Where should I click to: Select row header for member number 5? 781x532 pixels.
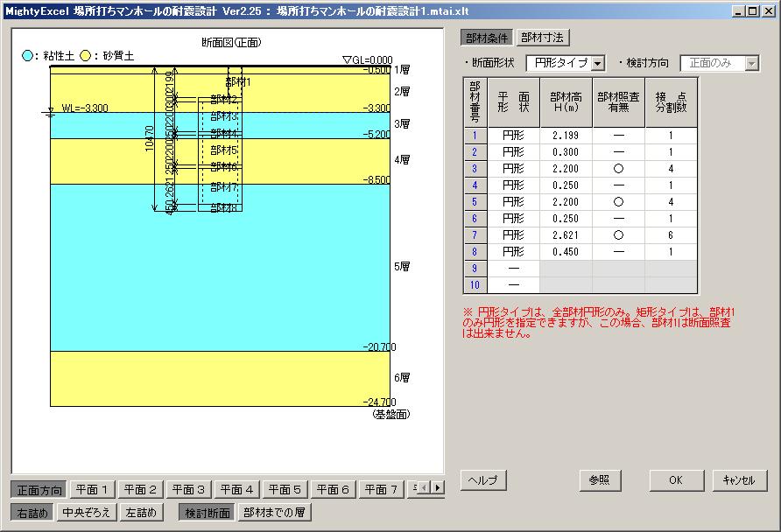(475, 202)
